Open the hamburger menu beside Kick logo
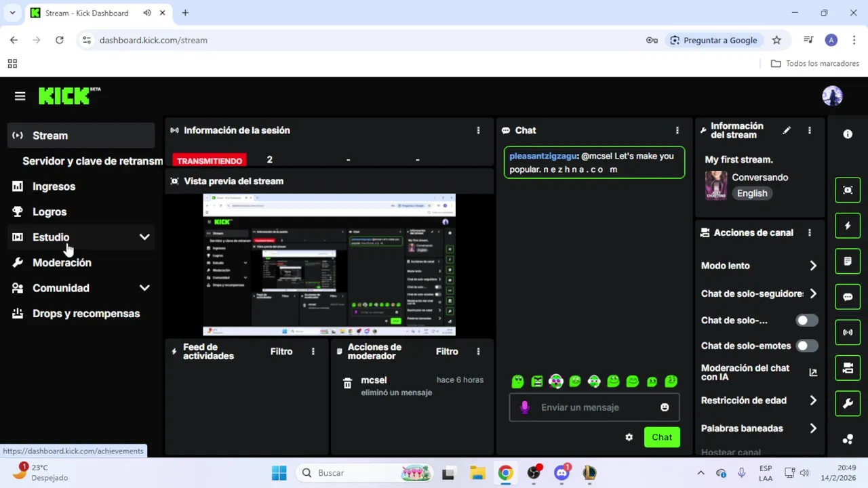Image resolution: width=868 pixels, height=488 pixels. [x=20, y=96]
